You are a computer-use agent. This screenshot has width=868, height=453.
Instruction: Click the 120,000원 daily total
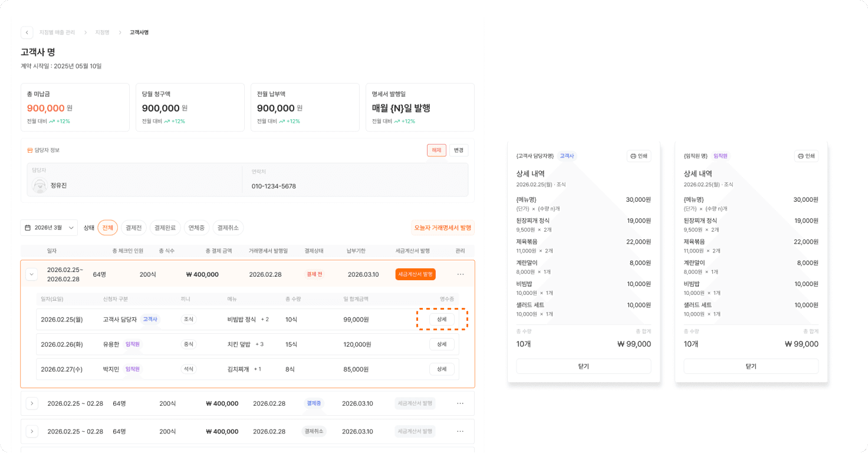click(357, 344)
